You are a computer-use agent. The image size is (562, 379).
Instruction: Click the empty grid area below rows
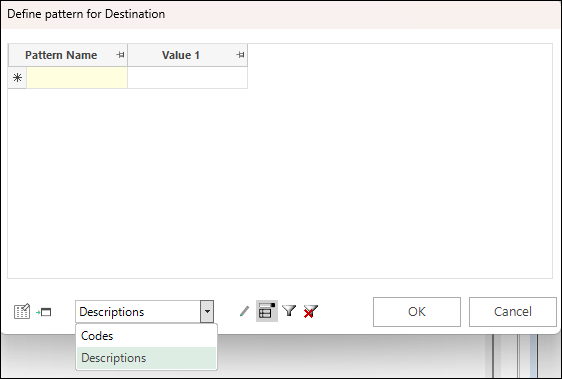point(280,183)
